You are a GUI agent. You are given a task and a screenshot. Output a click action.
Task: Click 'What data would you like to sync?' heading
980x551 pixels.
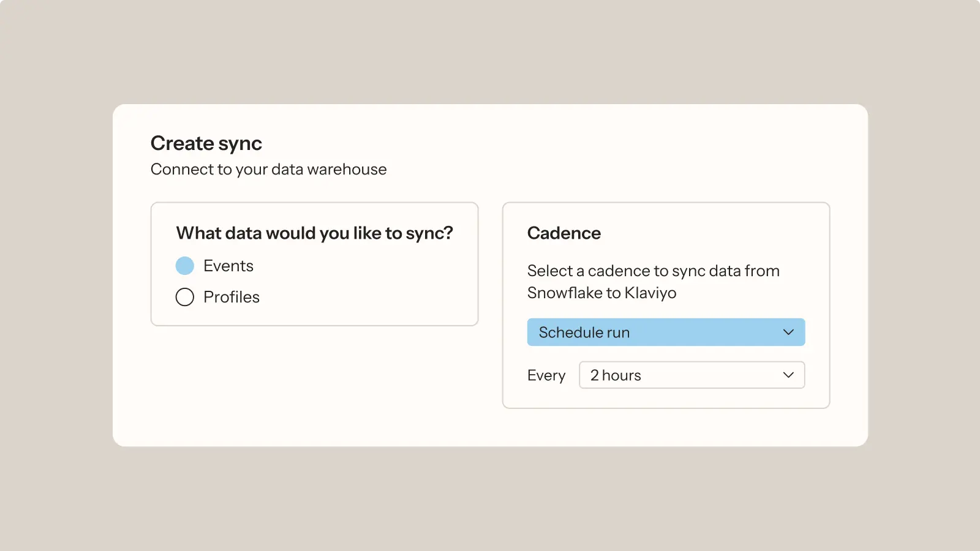[314, 233]
